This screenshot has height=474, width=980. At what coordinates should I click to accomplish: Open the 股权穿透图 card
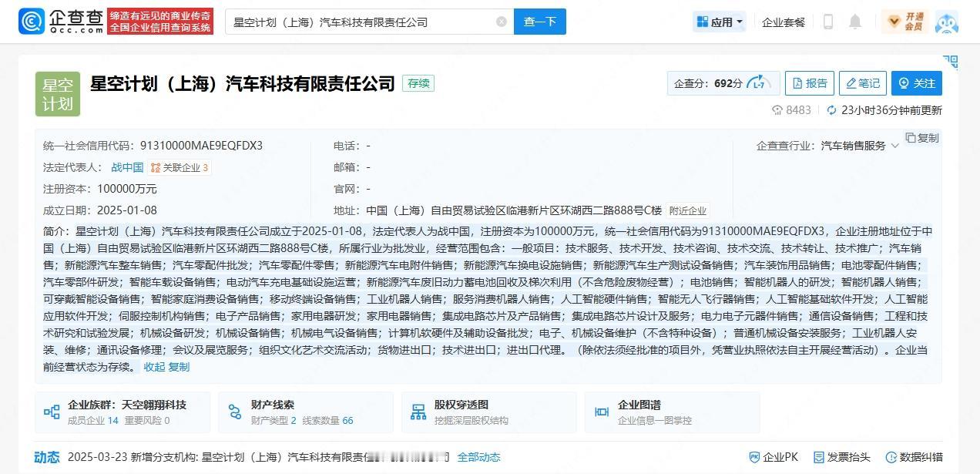[x=488, y=412]
